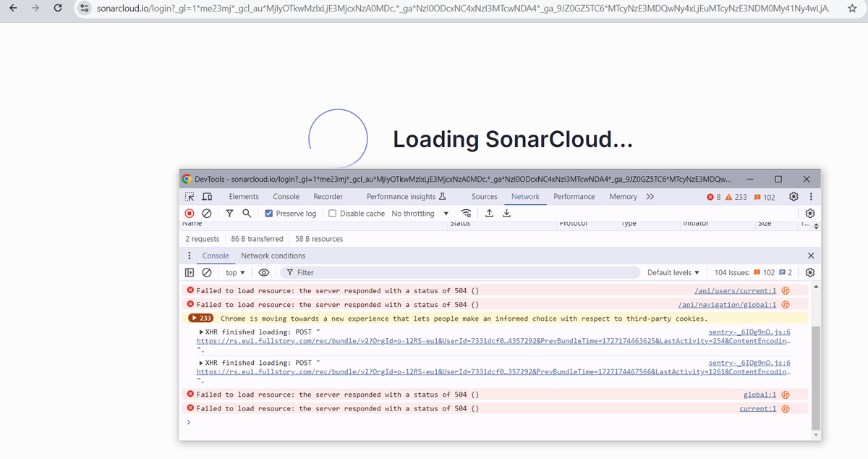Screen dimensions: 868x459
Task: Stop recording the network log
Action: click(x=190, y=214)
